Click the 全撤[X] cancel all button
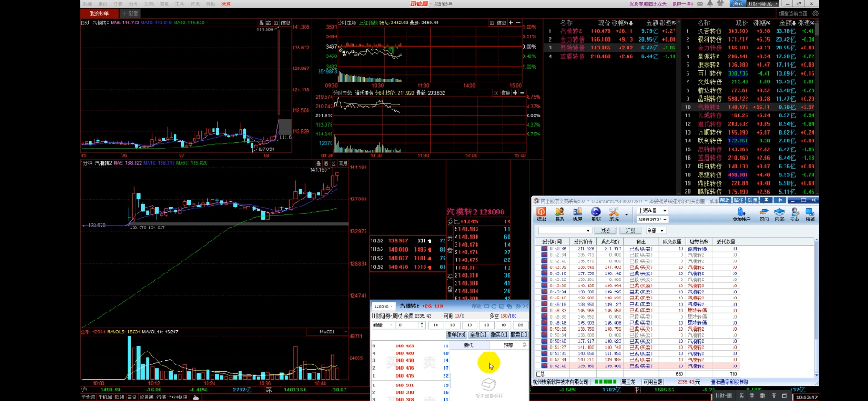This screenshot has height=401, width=868. tap(478, 334)
